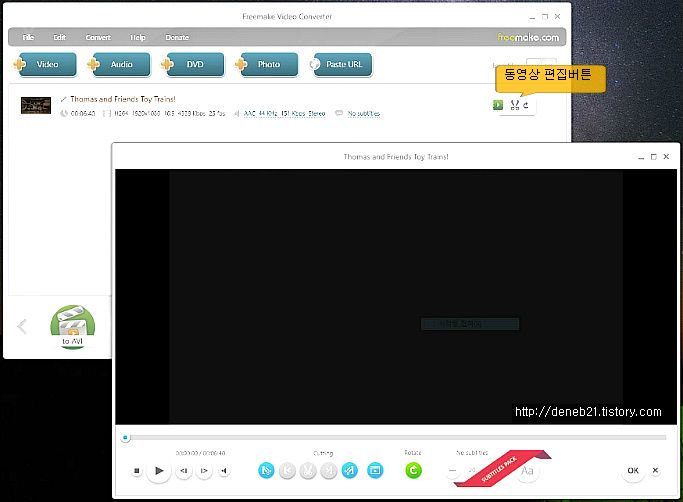Image resolution: width=683 pixels, height=502 pixels.
Task: Click the Paste URL button
Action: 341,64
